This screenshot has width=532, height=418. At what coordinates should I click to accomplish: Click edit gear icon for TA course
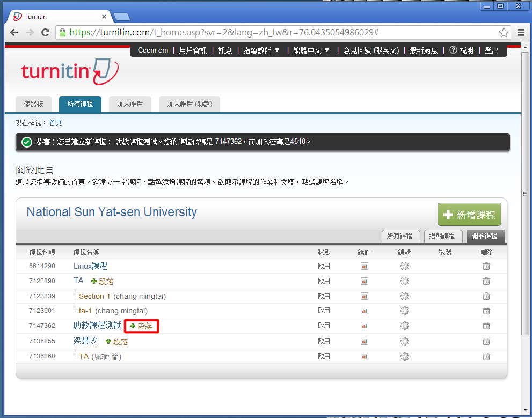405,281
